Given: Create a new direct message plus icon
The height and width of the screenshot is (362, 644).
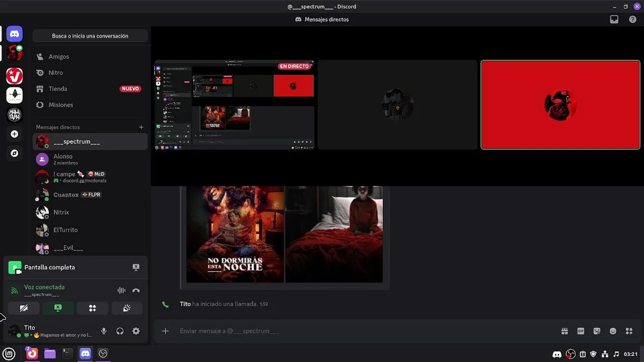Looking at the screenshot, I should point(141,127).
